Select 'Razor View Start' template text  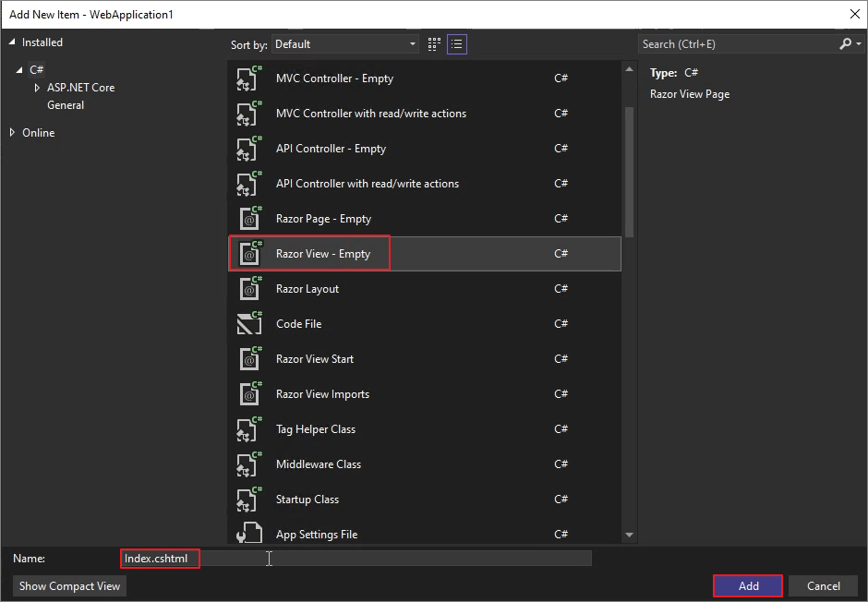coord(315,359)
